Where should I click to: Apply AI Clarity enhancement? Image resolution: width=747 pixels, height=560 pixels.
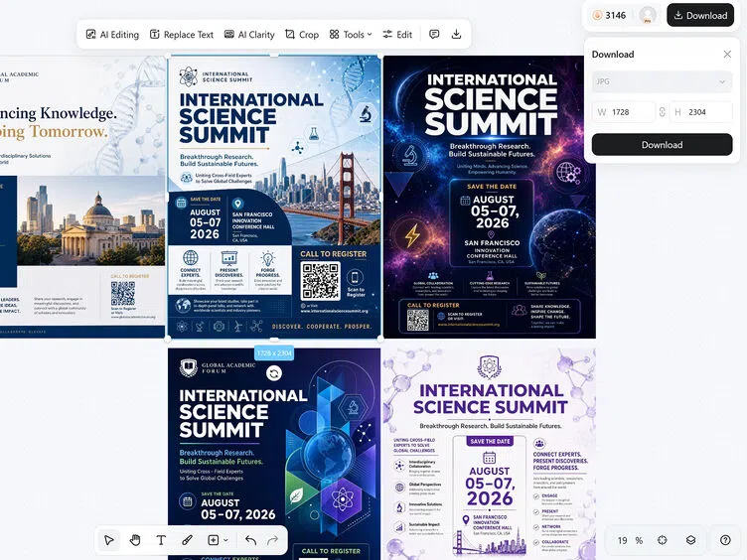pyautogui.click(x=249, y=35)
